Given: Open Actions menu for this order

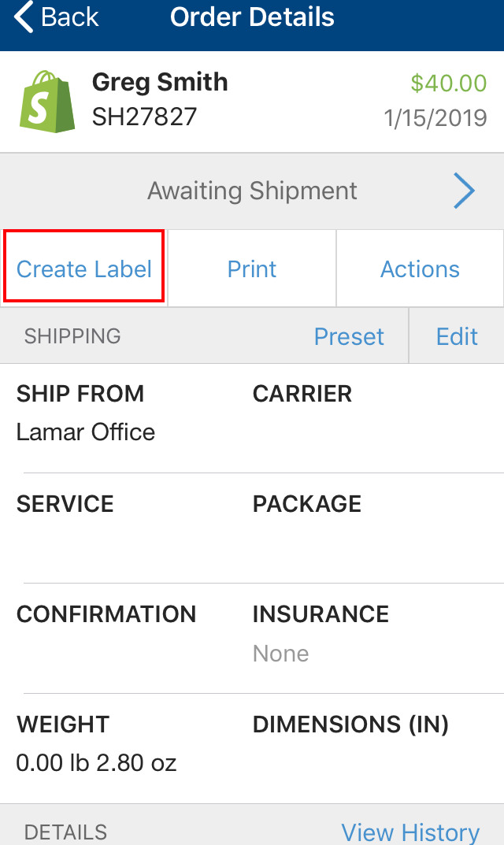Looking at the screenshot, I should [x=420, y=269].
